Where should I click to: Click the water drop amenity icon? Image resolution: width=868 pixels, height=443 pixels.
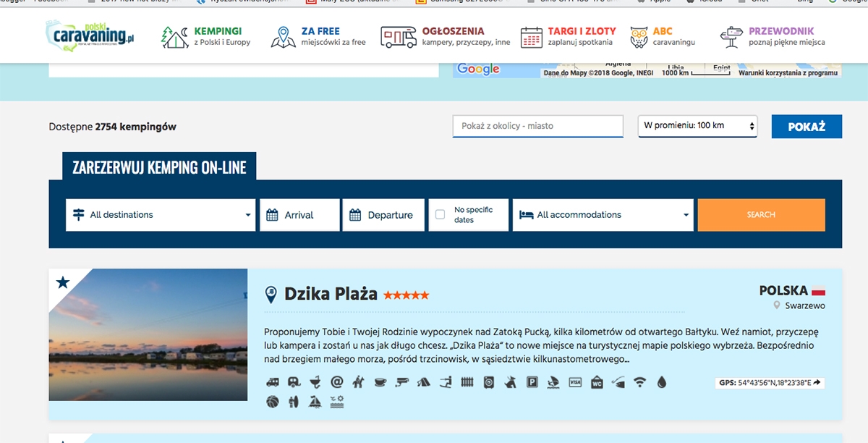click(x=661, y=382)
